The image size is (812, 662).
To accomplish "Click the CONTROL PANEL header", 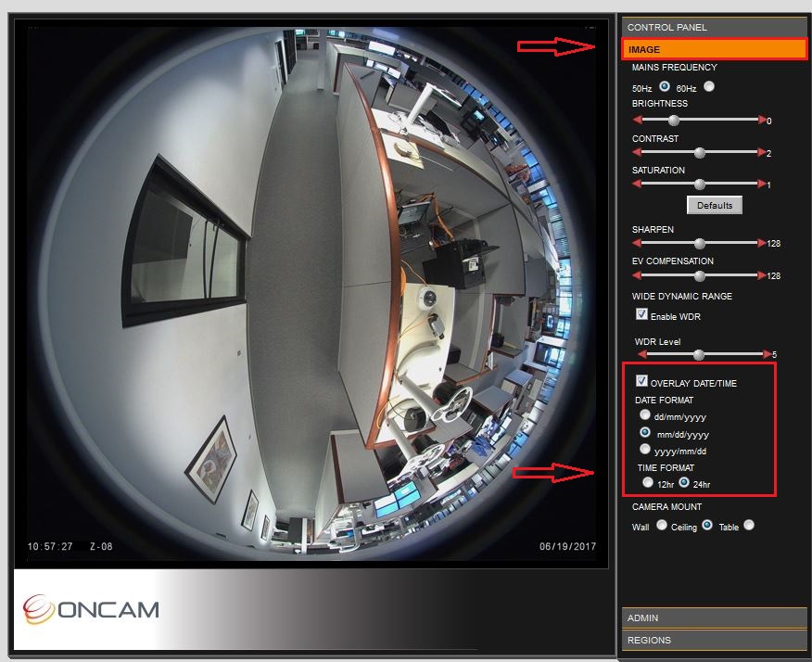I will tap(714, 27).
